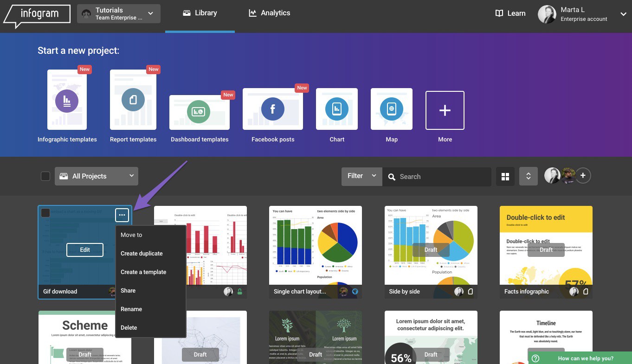Open the sort order selector

coord(528,176)
